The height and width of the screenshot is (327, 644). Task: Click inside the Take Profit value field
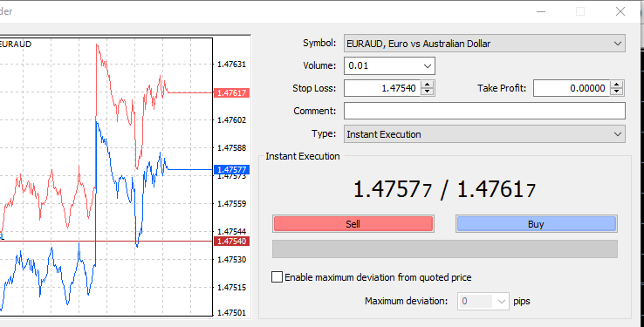point(572,88)
